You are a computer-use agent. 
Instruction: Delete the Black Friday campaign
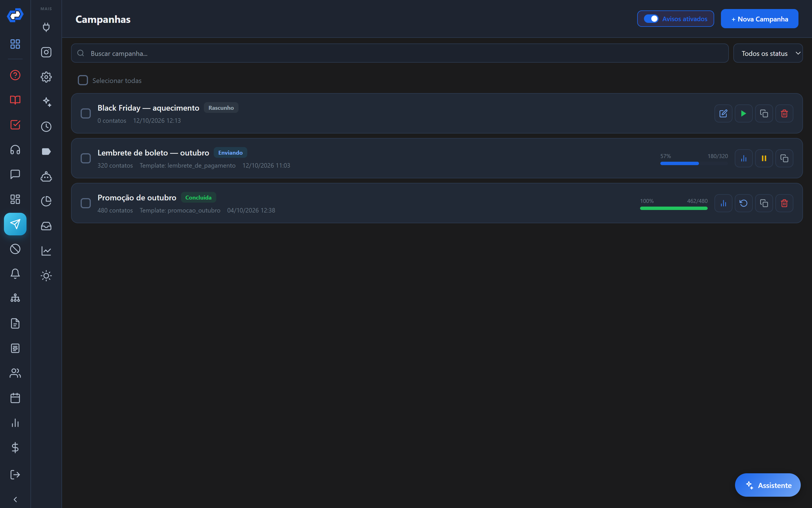(x=784, y=113)
